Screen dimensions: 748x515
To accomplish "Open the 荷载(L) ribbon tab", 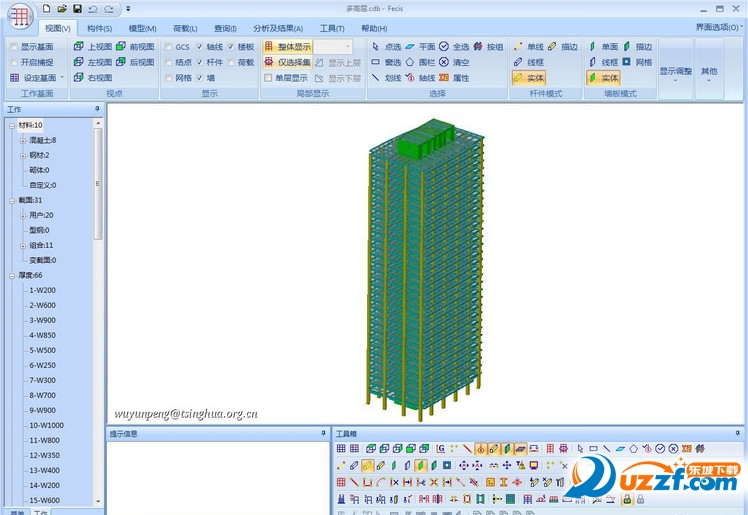I will pos(185,29).
